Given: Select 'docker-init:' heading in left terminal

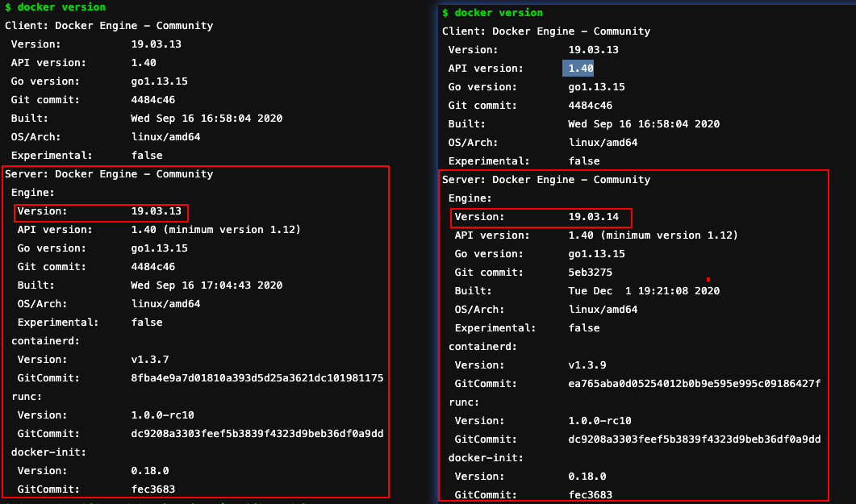Looking at the screenshot, I should [48, 452].
